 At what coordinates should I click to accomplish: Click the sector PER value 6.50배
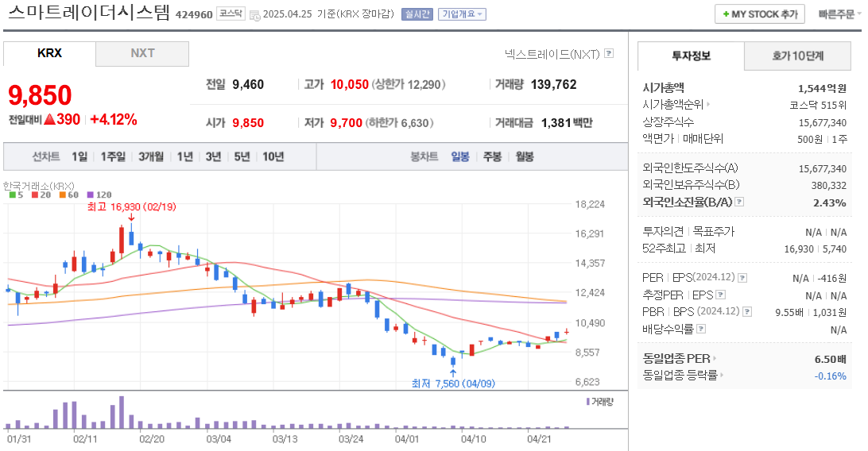[x=831, y=359]
